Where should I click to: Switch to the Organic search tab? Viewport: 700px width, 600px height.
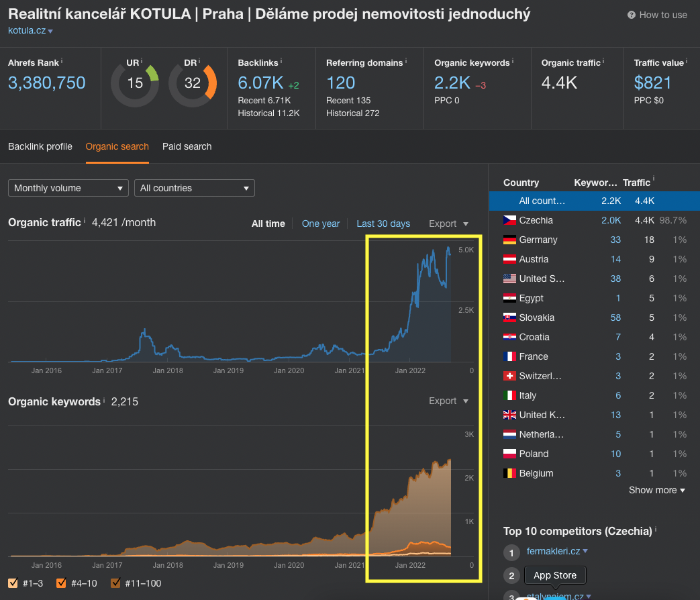117,146
